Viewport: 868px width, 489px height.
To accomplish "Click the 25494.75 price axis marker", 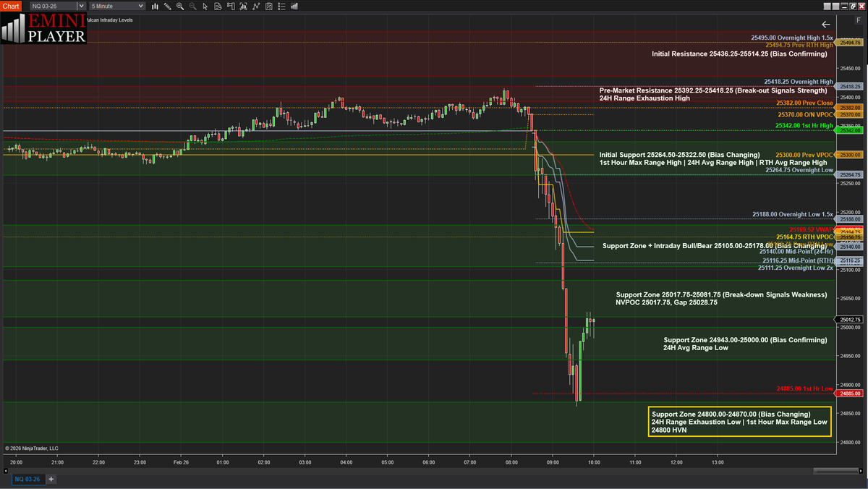I will coord(851,43).
